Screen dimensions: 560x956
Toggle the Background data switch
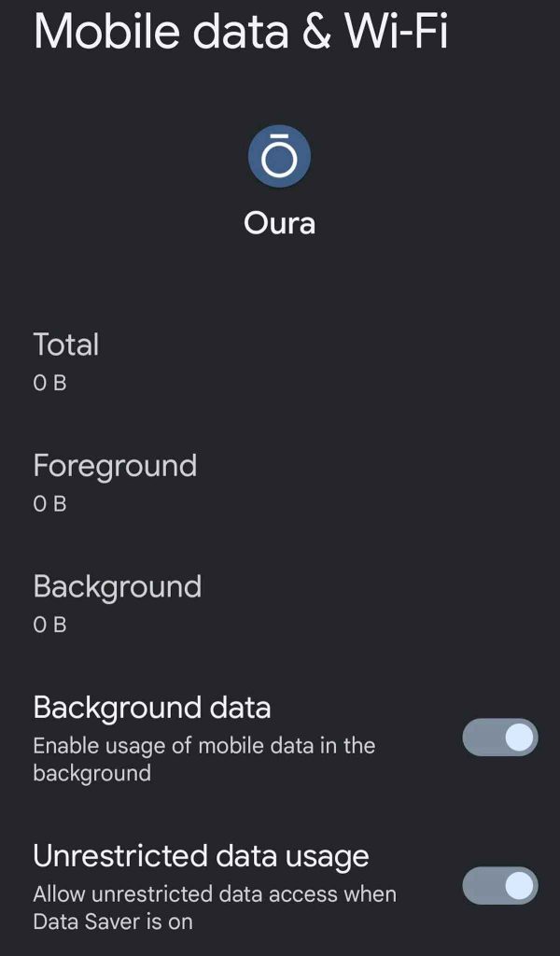(500, 738)
